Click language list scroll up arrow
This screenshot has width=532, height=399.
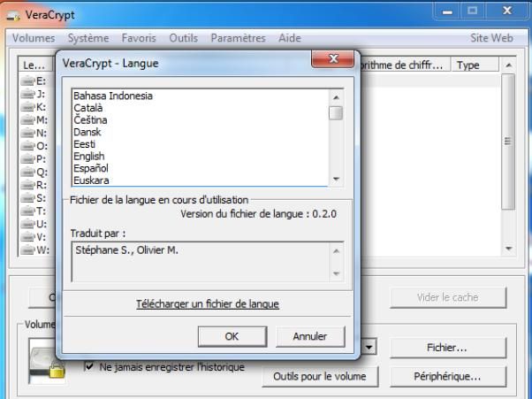point(336,98)
